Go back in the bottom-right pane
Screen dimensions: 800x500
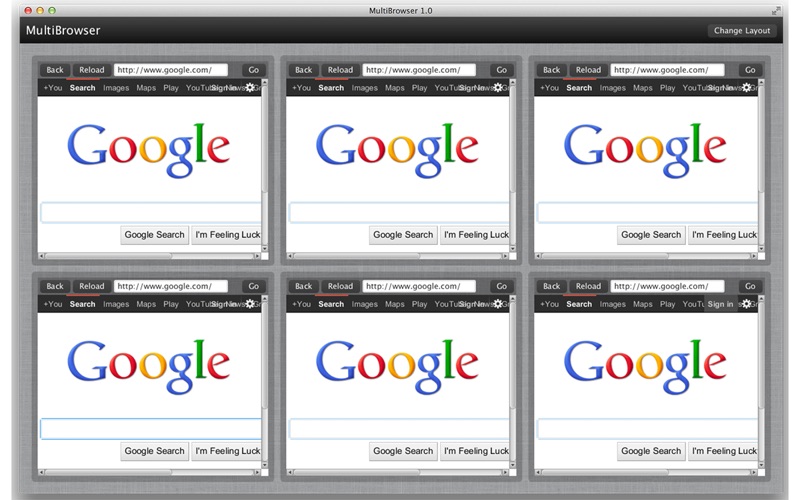point(552,286)
